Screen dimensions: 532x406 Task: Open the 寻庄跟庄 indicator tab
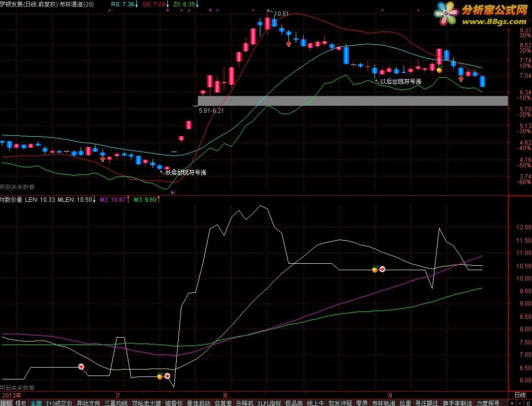pos(427,403)
